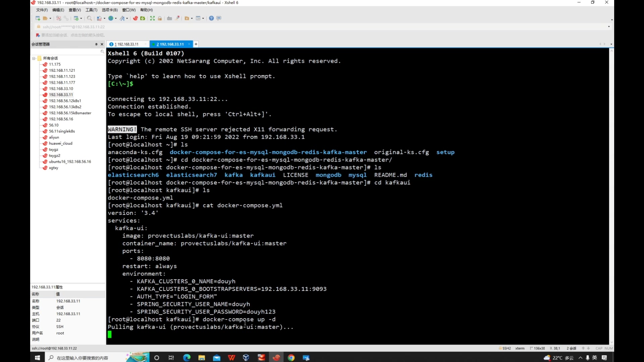Click the taskbar search input field
Image resolution: width=644 pixels, height=362 pixels.
[x=84, y=358]
